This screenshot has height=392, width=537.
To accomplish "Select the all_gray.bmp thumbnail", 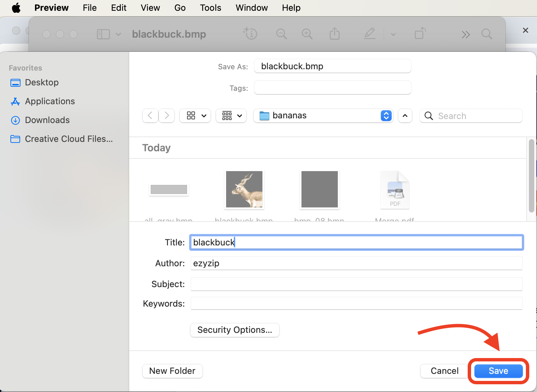I will click(x=169, y=190).
